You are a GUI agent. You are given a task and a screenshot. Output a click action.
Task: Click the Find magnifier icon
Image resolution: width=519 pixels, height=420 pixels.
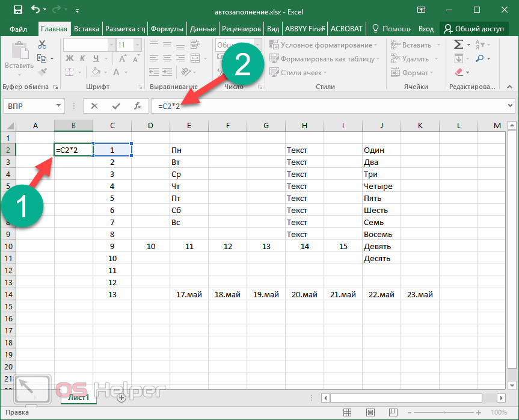point(479,58)
